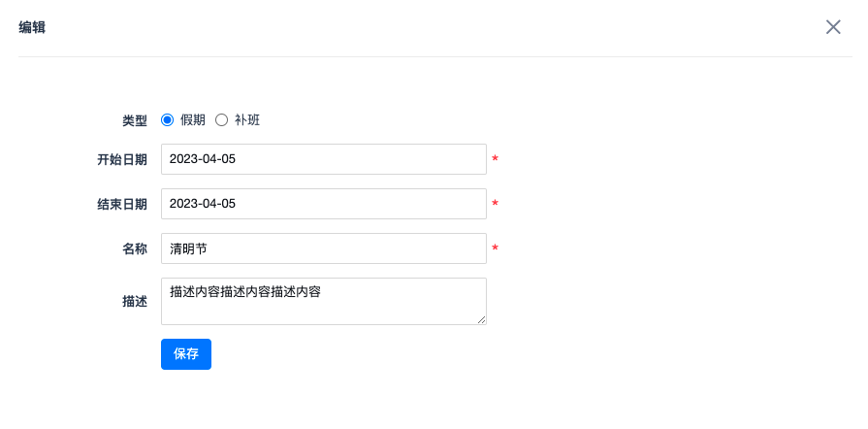Click the 结束日期 field label

click(x=122, y=204)
